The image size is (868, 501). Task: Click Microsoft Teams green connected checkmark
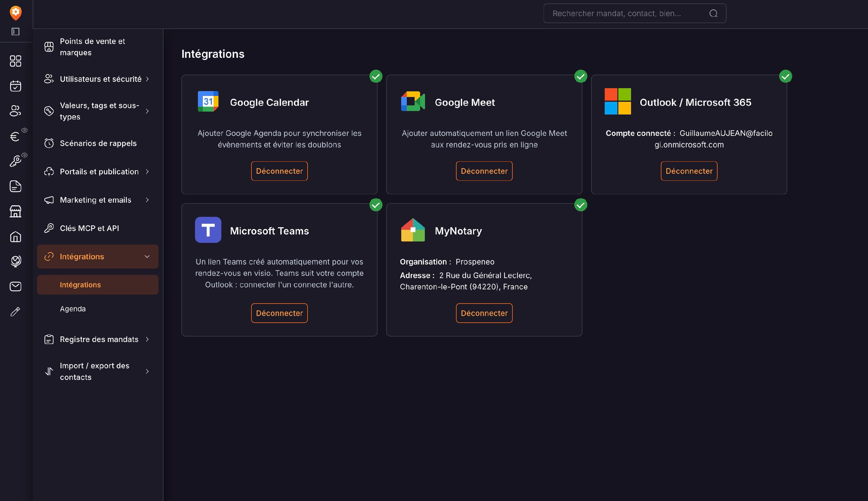(376, 205)
